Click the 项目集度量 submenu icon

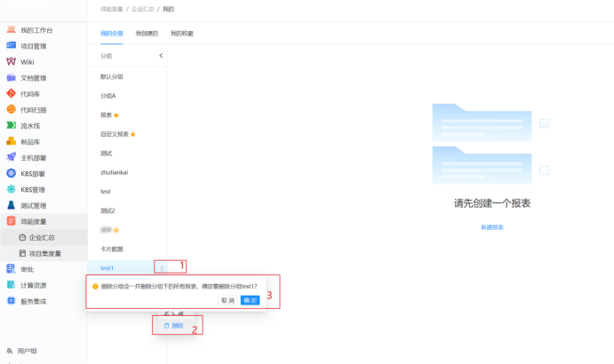pyautogui.click(x=22, y=253)
